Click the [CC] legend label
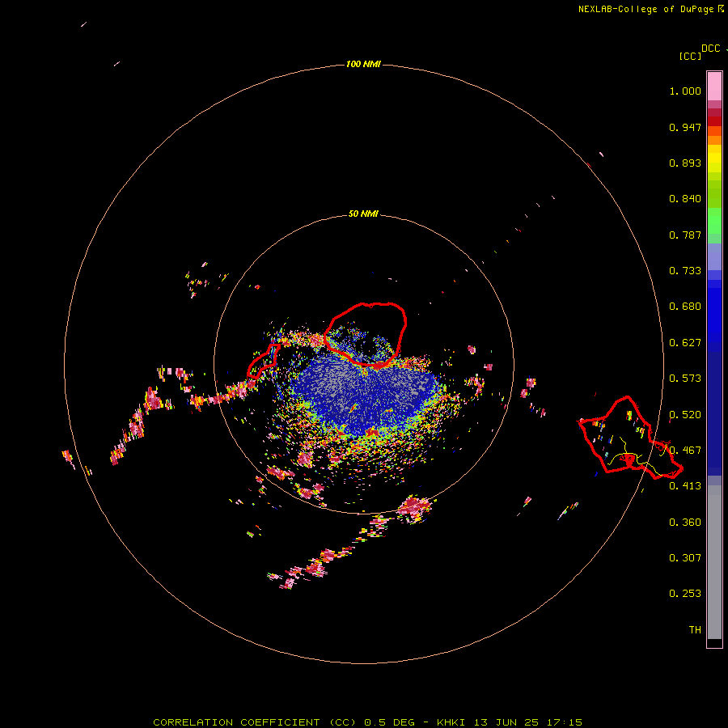The image size is (728, 728). coord(690,56)
